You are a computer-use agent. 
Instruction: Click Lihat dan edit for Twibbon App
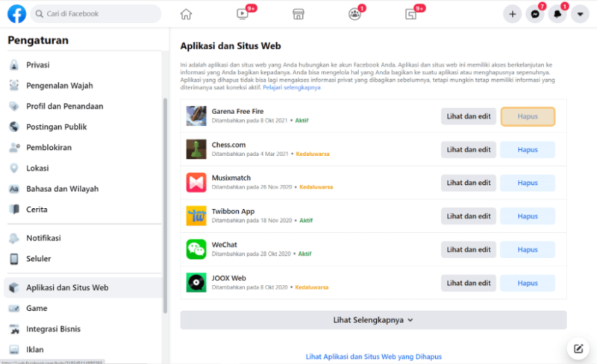click(469, 216)
